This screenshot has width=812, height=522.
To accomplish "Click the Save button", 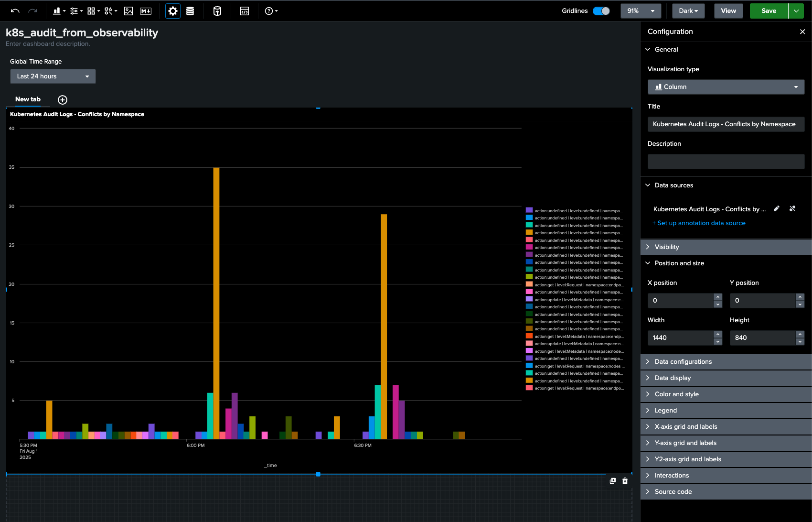I will point(768,11).
